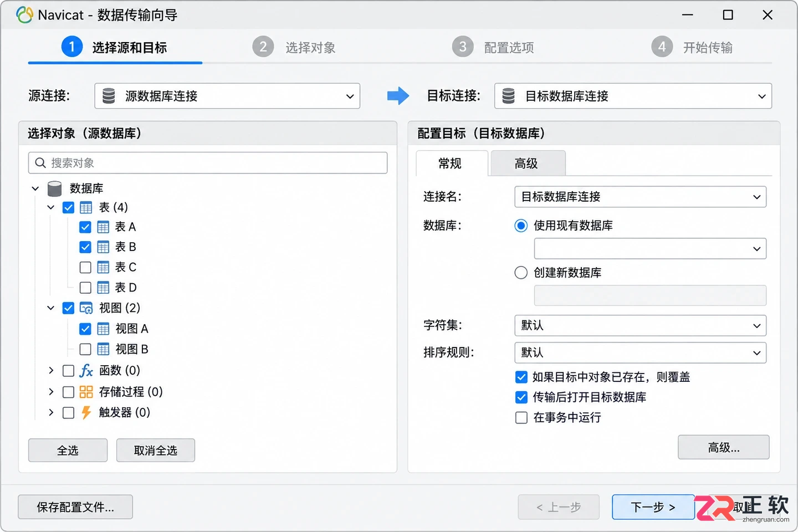The image size is (798, 532).
Task: Click the 全选 button
Action: pos(68,451)
